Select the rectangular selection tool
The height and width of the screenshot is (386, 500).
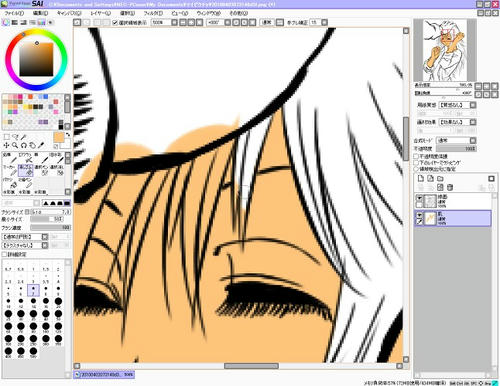click(6, 137)
